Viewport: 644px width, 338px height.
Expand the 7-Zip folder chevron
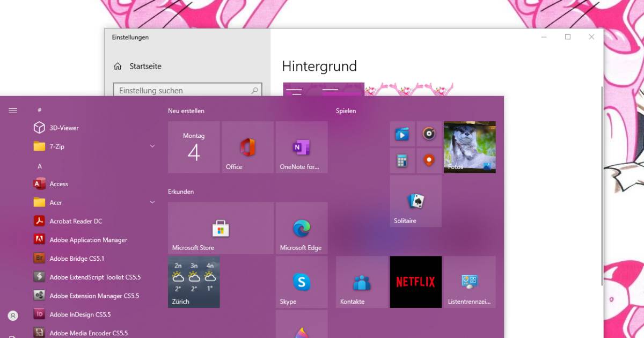(x=152, y=146)
